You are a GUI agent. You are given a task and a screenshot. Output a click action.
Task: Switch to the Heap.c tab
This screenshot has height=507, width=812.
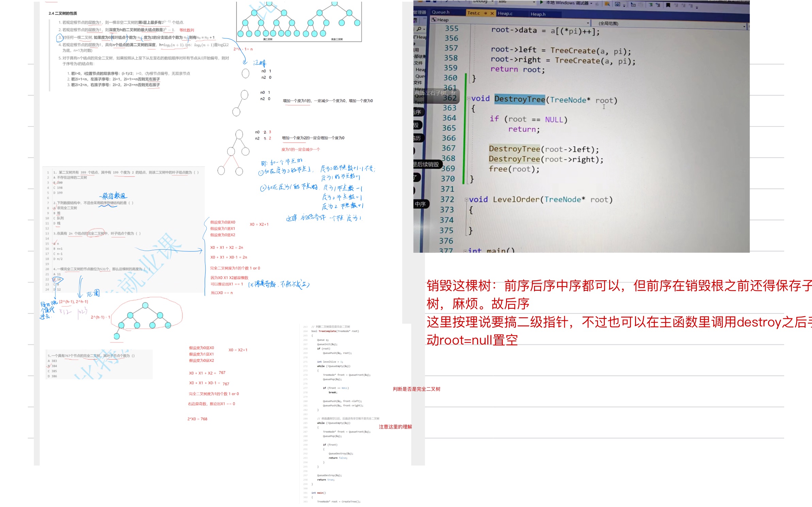[505, 14]
